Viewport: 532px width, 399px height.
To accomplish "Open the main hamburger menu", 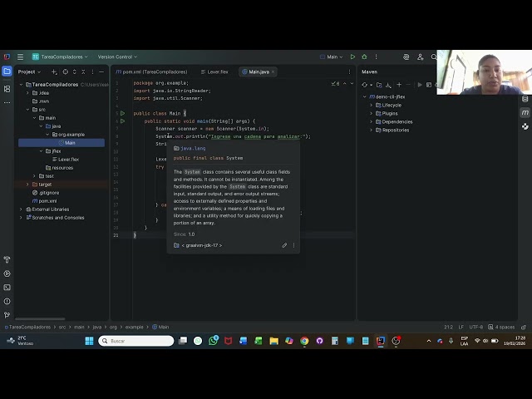I will (x=20, y=57).
